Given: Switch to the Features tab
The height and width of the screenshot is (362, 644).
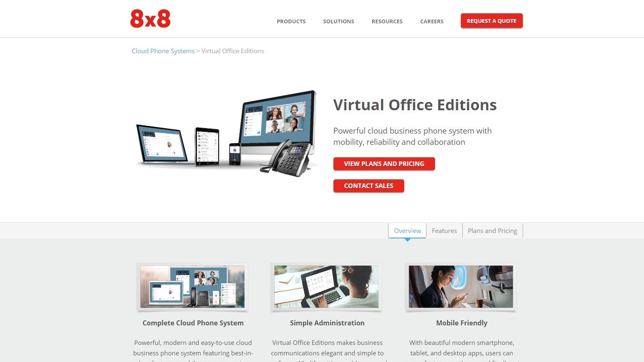Looking at the screenshot, I should click(444, 231).
